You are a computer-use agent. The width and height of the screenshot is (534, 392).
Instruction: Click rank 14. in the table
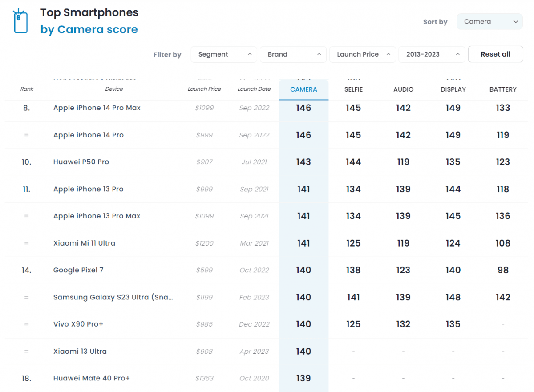26,270
